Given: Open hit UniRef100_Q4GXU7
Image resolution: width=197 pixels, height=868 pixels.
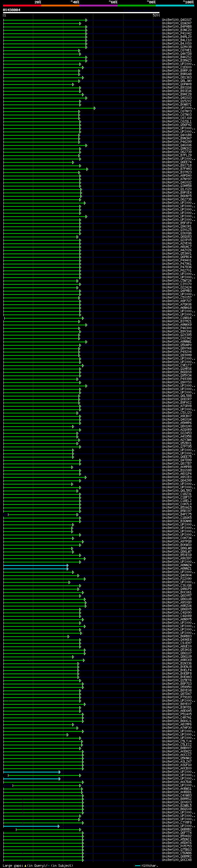Looking at the screenshot, I should [x=177, y=20].
